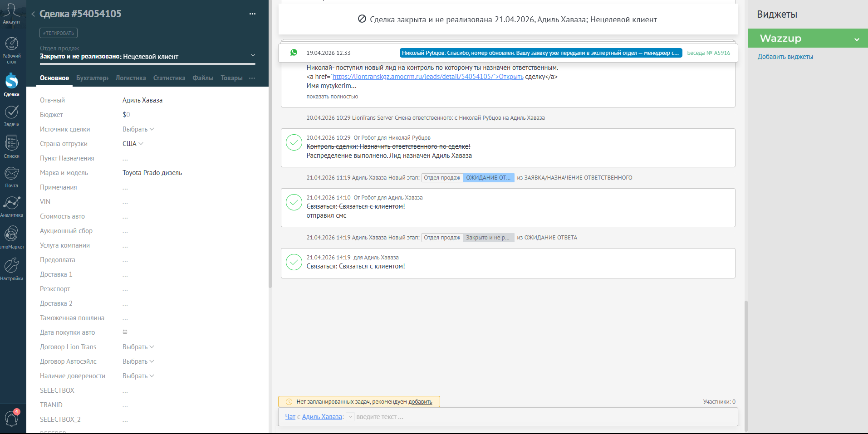Click the Николай Рубцов pinned message bubble
Viewport: 868px width, 434px height.
click(541, 53)
